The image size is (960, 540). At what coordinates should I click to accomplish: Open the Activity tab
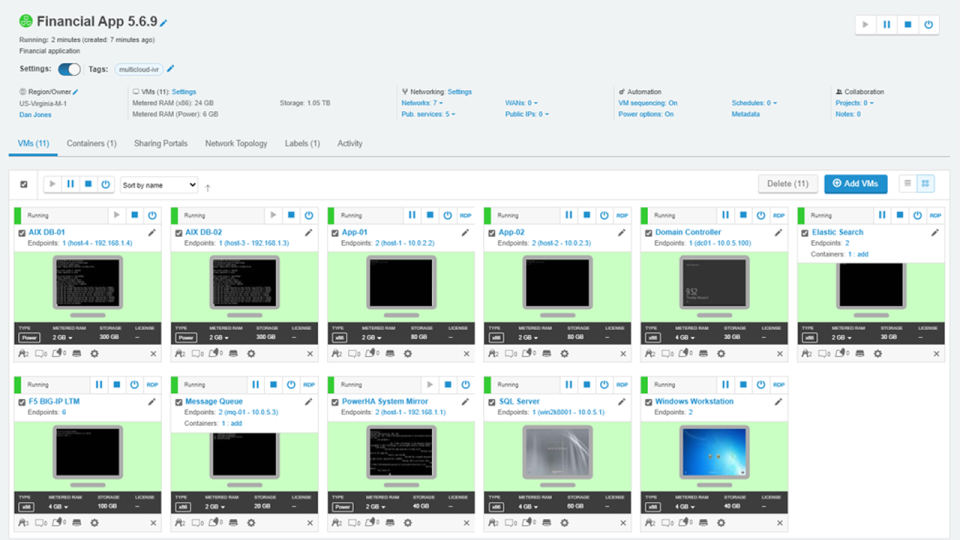point(350,143)
